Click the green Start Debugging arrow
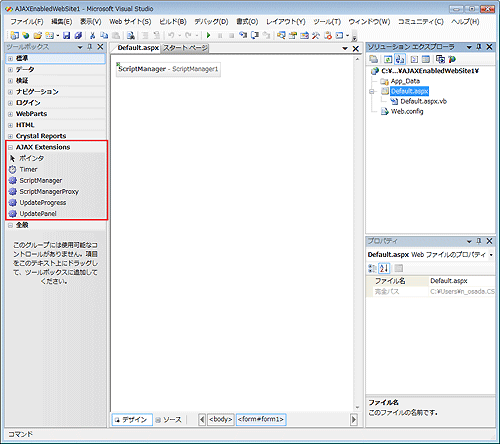500x444 pixels. click(x=209, y=35)
